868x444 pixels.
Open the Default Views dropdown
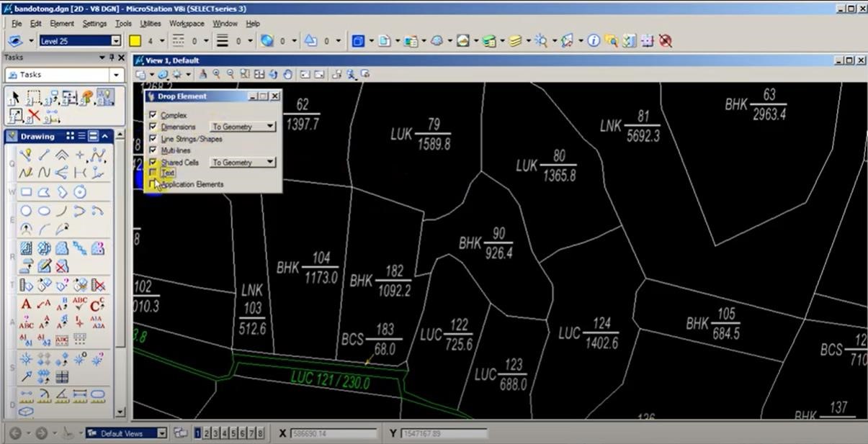161,433
